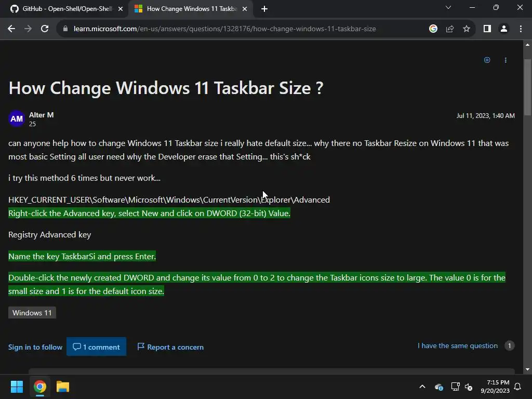This screenshot has width=532, height=399.
Task: Click the page title heading
Action: click(x=166, y=88)
